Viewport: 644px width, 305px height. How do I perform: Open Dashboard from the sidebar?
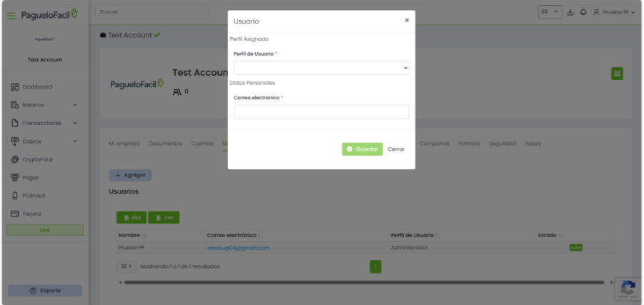tap(37, 87)
